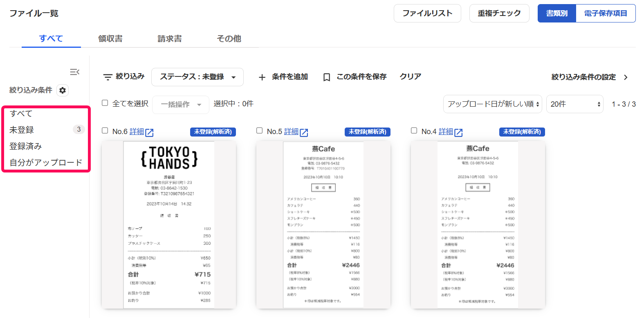Switch to the その他 tab
Image resolution: width=644 pixels, height=318 pixels.
point(229,38)
